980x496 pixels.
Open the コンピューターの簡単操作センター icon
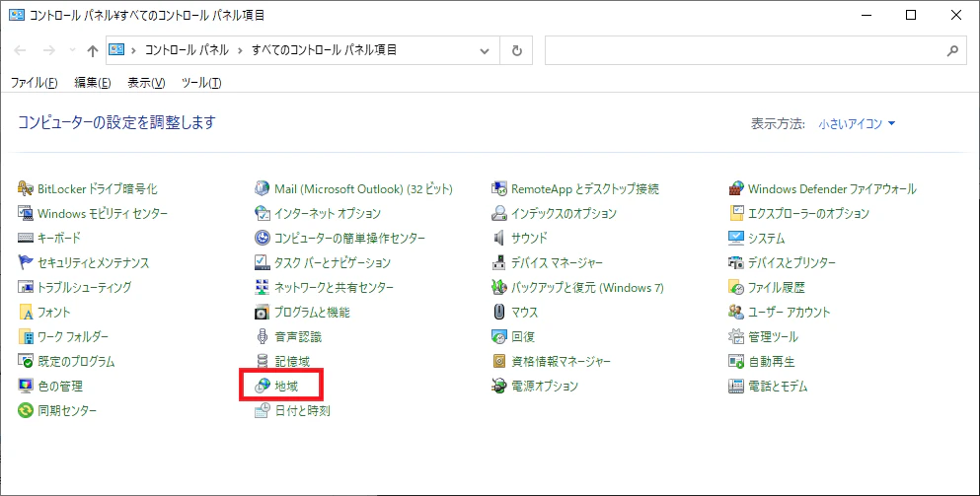coord(263,238)
